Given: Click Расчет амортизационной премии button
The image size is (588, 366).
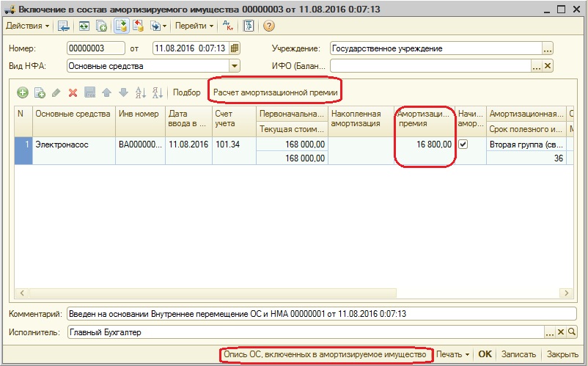Looking at the screenshot, I should (x=276, y=92).
